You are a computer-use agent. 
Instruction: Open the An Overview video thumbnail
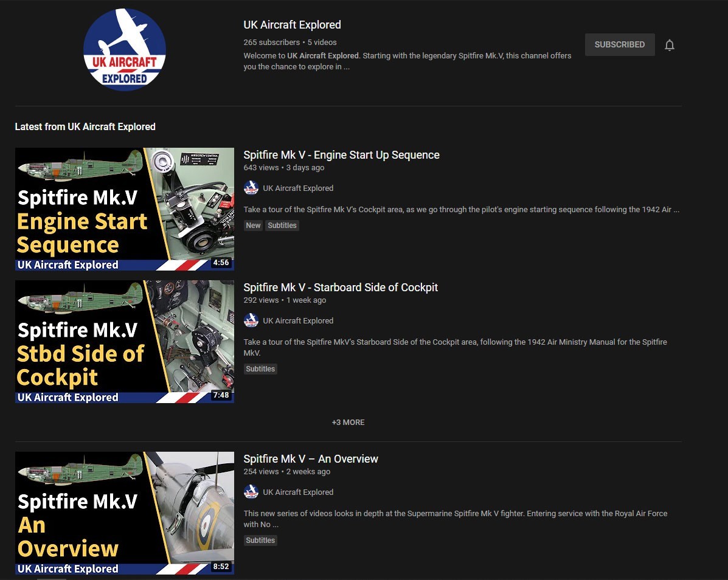(x=125, y=513)
